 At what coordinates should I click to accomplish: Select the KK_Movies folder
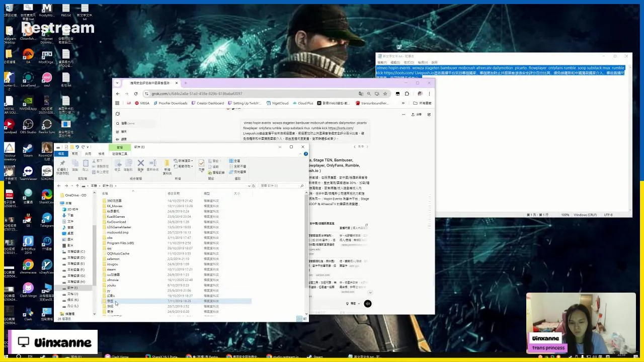pos(115,206)
